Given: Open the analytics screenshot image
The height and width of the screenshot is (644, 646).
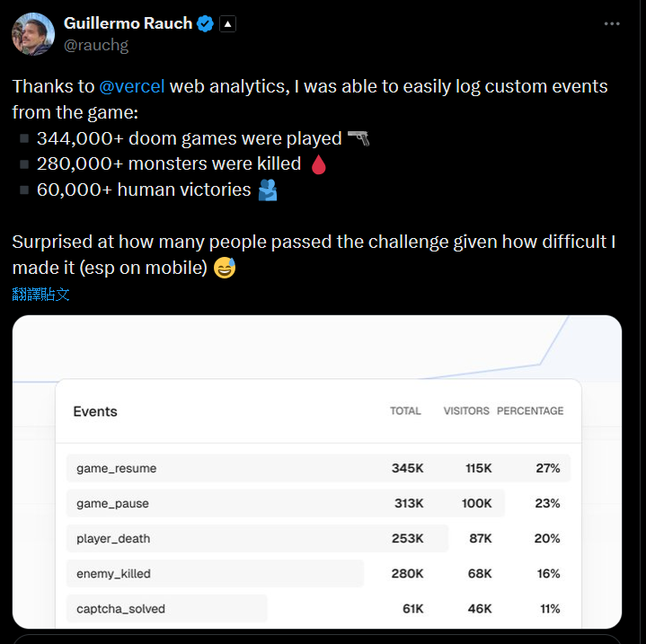Looking at the screenshot, I should pos(317,350).
